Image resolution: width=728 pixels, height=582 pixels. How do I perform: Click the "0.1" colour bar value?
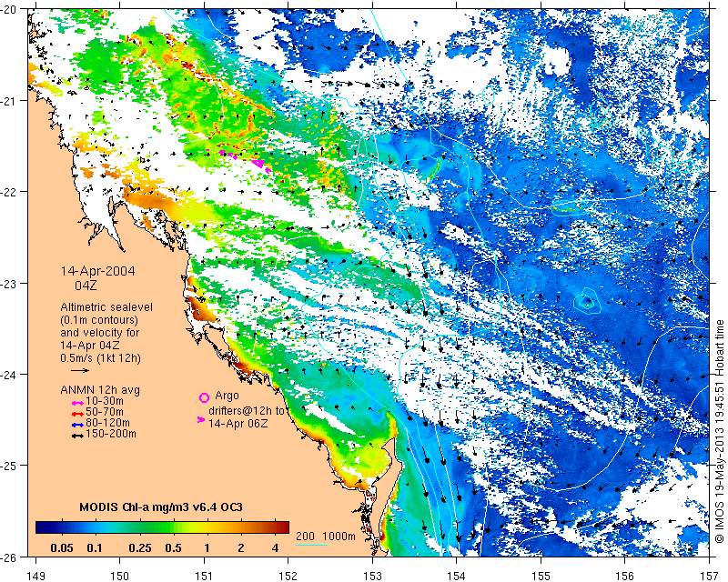click(x=95, y=548)
